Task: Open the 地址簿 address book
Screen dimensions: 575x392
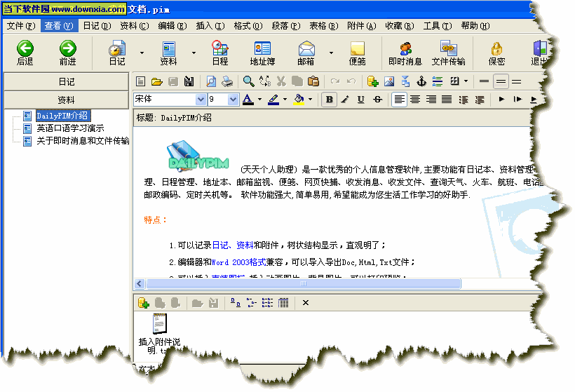Action: (x=262, y=53)
